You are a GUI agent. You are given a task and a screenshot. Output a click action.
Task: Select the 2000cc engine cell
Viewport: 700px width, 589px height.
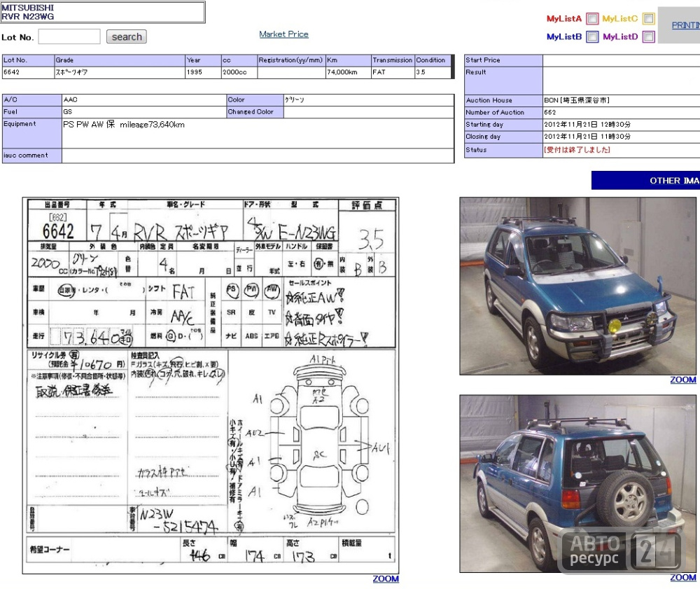(239, 72)
